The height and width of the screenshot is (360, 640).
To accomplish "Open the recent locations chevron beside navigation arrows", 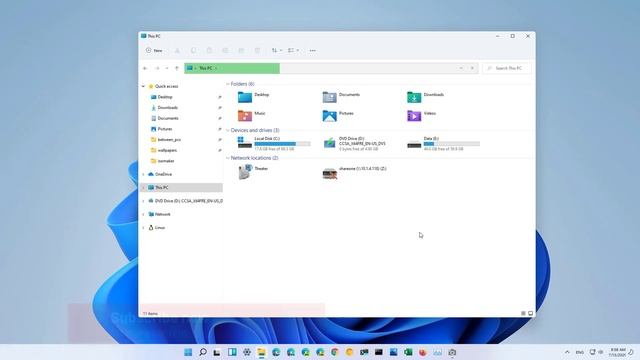I will pos(167,68).
